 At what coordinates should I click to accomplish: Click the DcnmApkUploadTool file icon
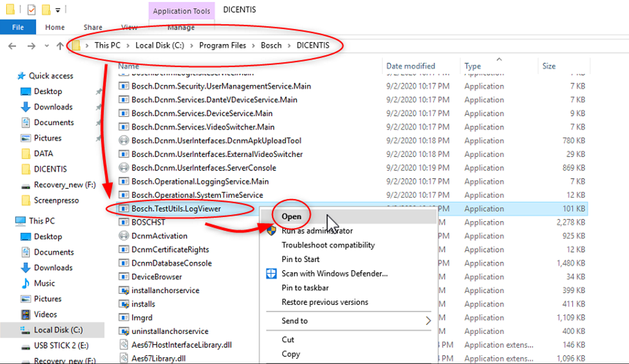pyautogui.click(x=123, y=141)
